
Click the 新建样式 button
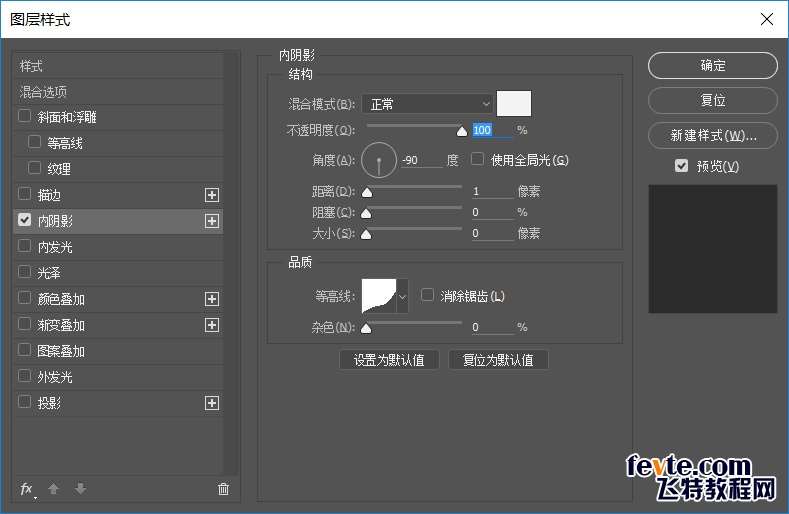pyautogui.click(x=713, y=135)
